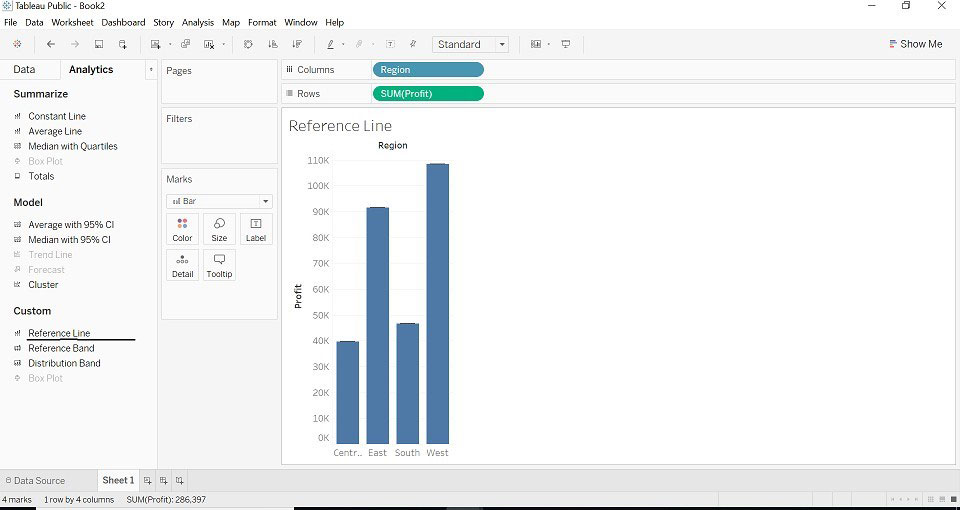Select Reference Line under Custom
The image size is (960, 510).
coord(59,333)
